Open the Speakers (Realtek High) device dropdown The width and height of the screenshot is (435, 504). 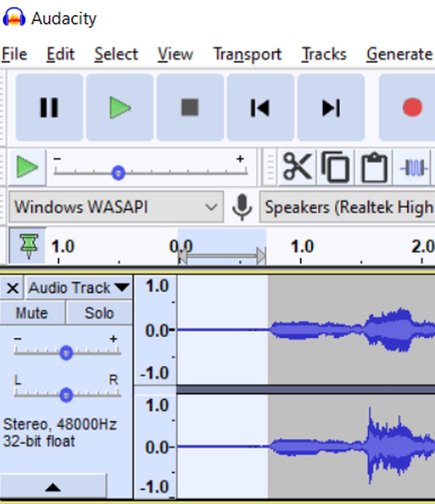click(347, 207)
